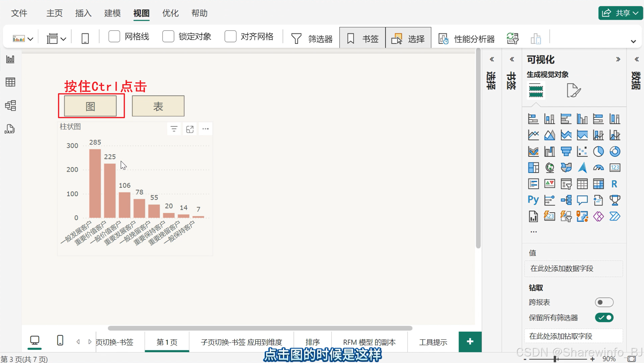Open the DAX query view icon
Image resolution: width=644 pixels, height=363 pixels.
tap(10, 129)
